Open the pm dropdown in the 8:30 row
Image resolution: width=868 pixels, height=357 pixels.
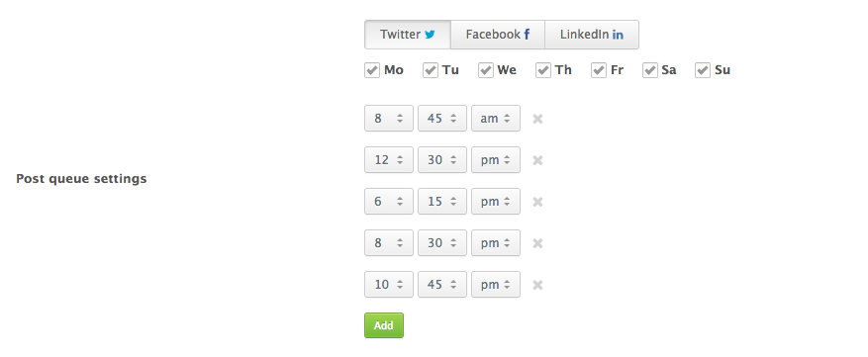(x=496, y=243)
